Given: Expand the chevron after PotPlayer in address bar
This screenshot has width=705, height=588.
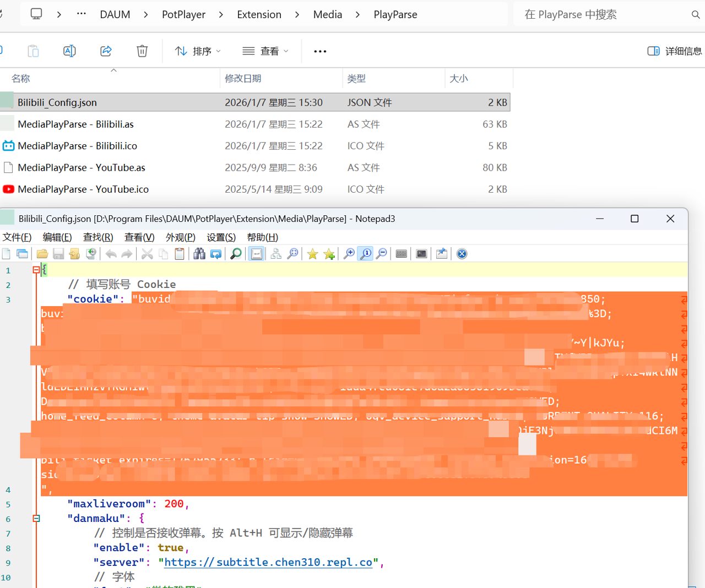Looking at the screenshot, I should 221,15.
